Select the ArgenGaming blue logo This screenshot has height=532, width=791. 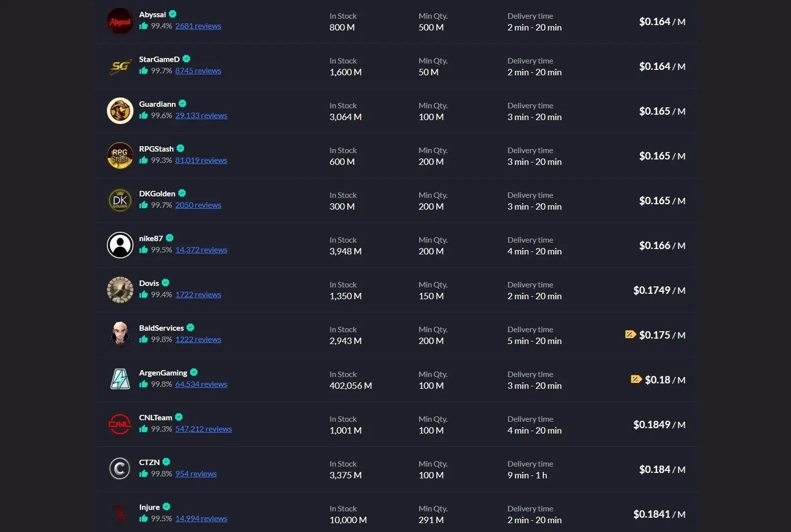coord(120,379)
